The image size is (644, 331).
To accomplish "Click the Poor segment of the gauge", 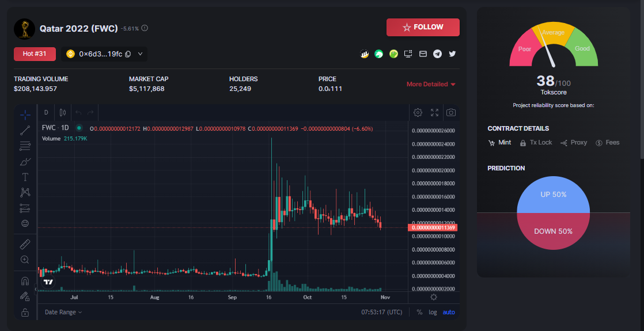I will point(524,49).
